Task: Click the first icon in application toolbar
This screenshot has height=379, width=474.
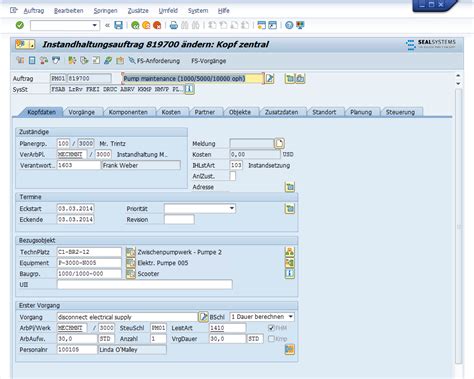Action: 20,60
